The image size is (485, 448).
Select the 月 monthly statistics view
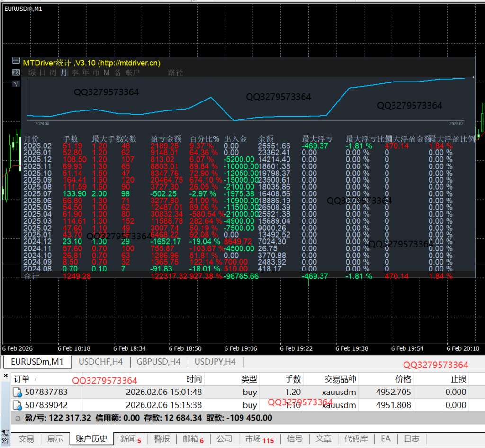click(x=63, y=73)
